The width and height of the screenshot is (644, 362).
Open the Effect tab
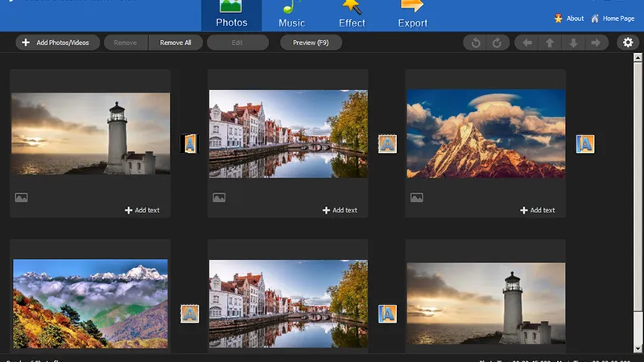(352, 15)
